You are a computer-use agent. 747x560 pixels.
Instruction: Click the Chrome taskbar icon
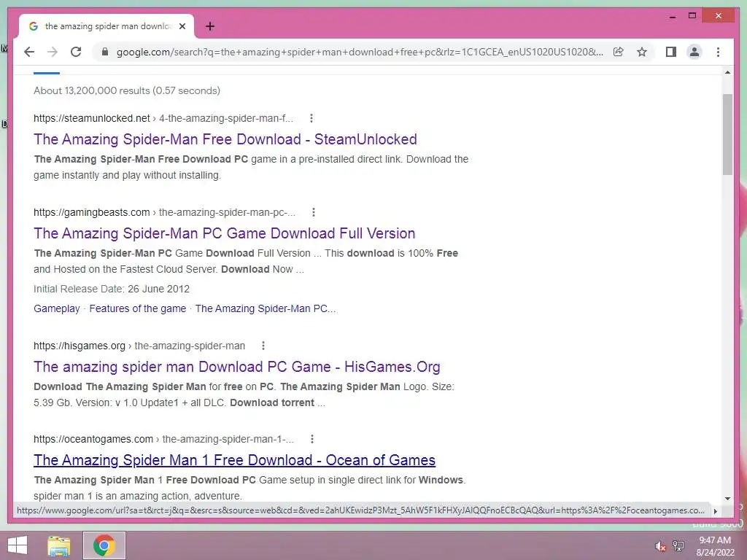(x=104, y=545)
